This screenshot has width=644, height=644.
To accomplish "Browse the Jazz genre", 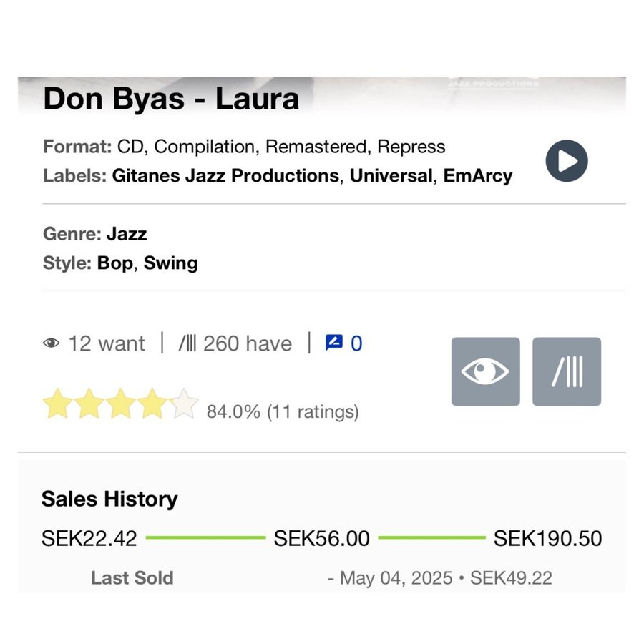I will (x=127, y=233).
